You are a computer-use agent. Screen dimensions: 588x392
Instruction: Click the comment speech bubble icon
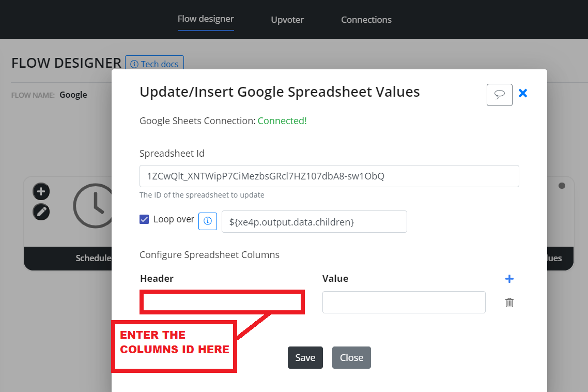(x=499, y=95)
